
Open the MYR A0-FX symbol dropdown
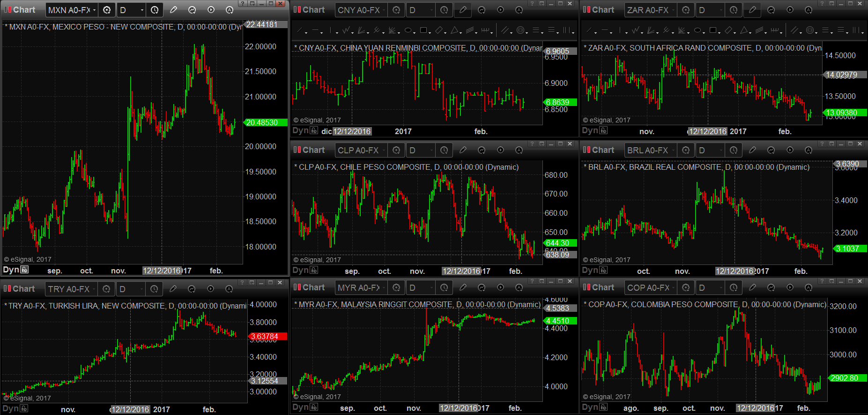[384, 287]
